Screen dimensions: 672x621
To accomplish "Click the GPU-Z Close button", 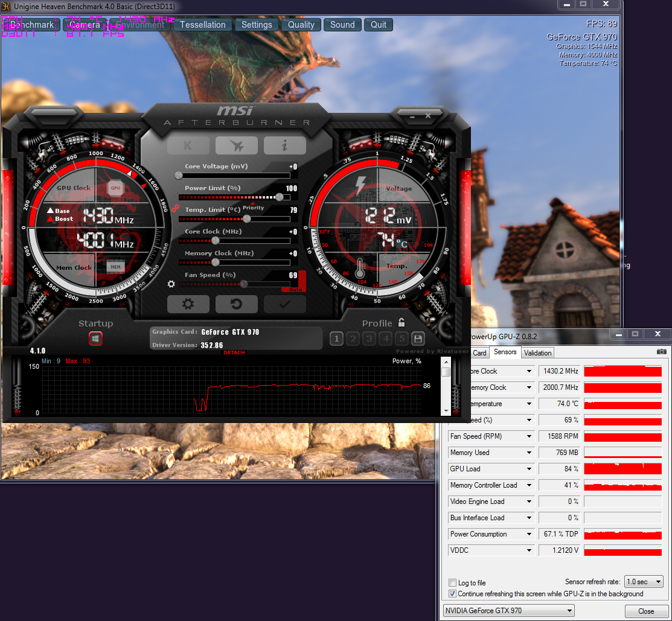I will (x=646, y=611).
